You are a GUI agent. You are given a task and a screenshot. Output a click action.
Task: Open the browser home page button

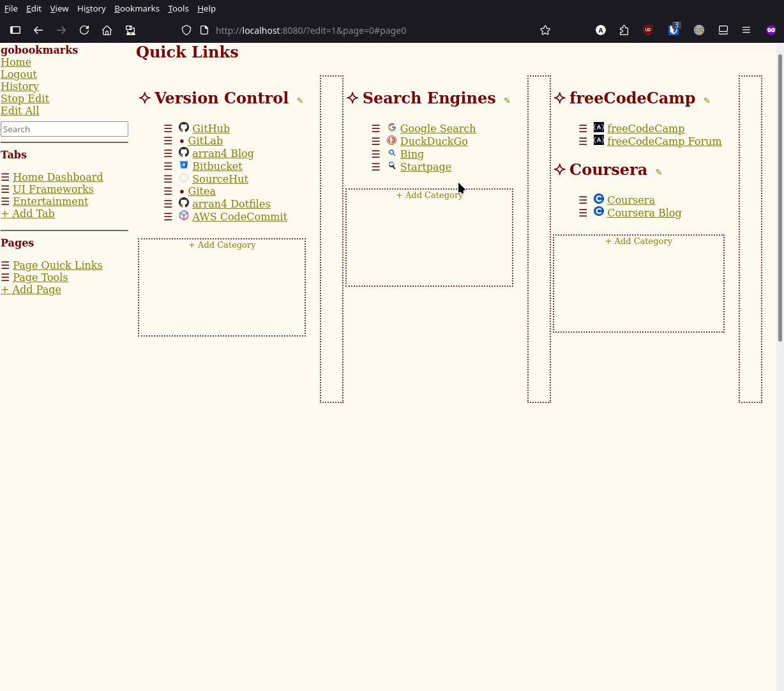(x=107, y=30)
